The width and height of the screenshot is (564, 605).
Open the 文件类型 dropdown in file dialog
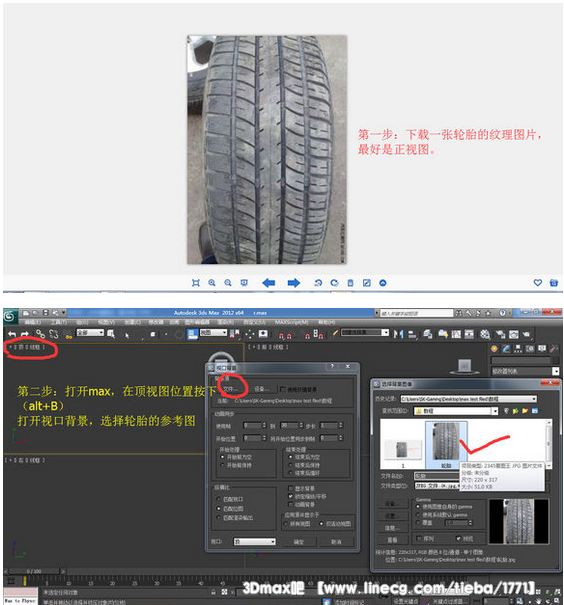437,486
